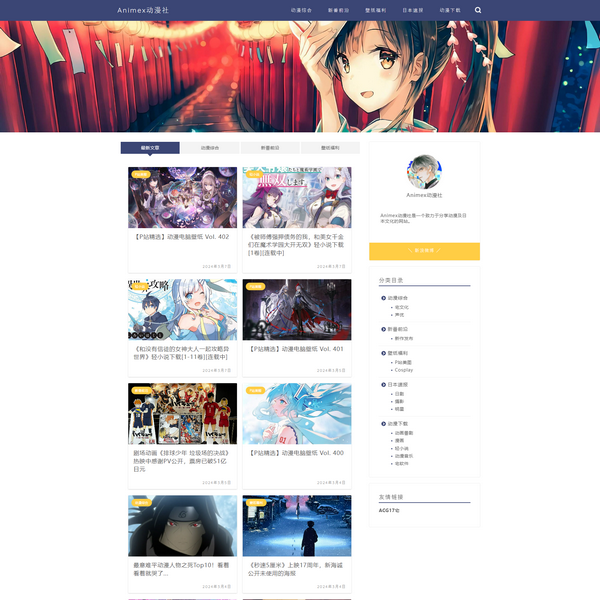Click the arrow icon beside 壁纸福利 in sidebar

tap(383, 352)
